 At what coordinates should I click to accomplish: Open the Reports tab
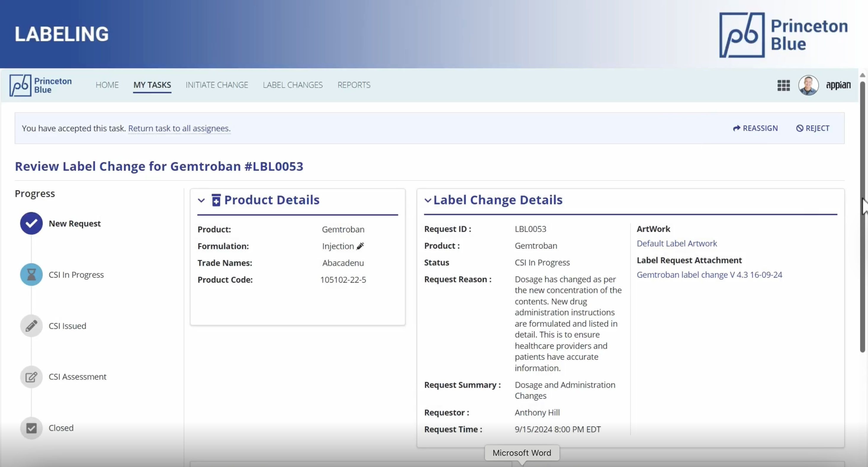(354, 85)
